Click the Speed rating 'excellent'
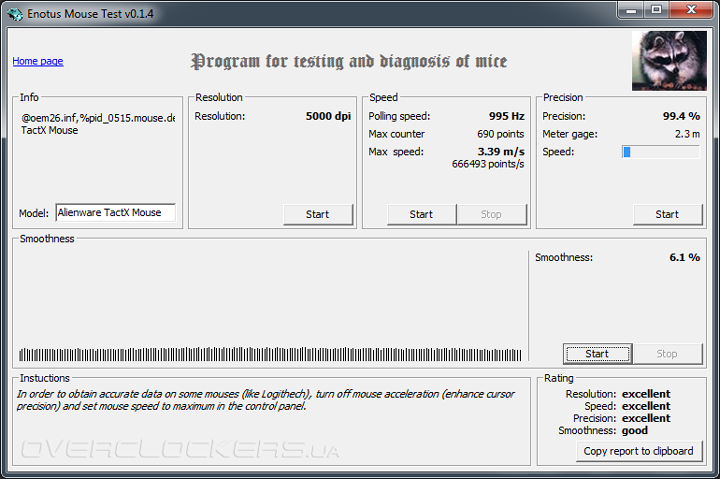Image resolution: width=720 pixels, height=479 pixels. [646, 406]
